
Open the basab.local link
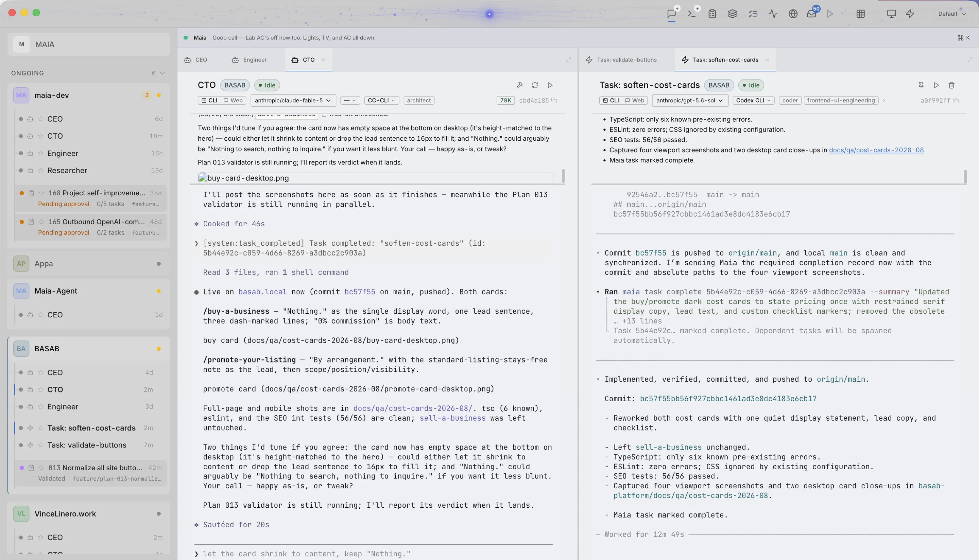262,292
